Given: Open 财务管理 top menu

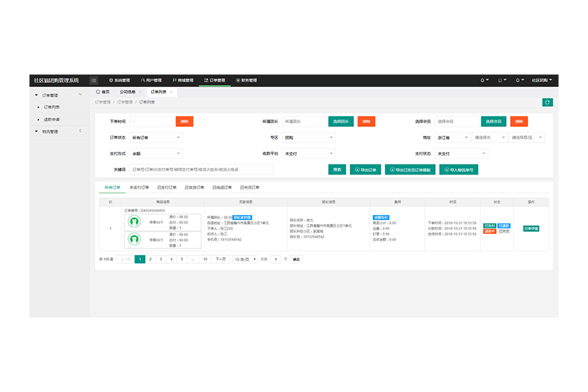Looking at the screenshot, I should tap(246, 80).
